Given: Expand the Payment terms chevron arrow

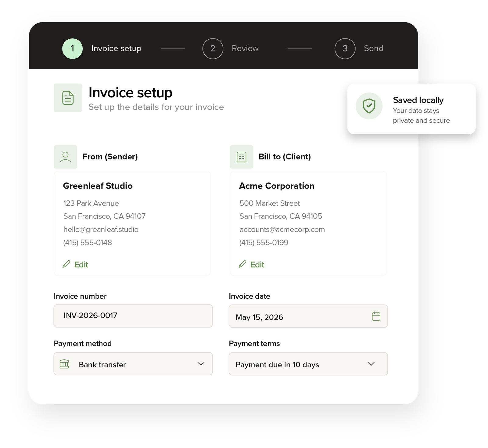Looking at the screenshot, I should pos(371,364).
